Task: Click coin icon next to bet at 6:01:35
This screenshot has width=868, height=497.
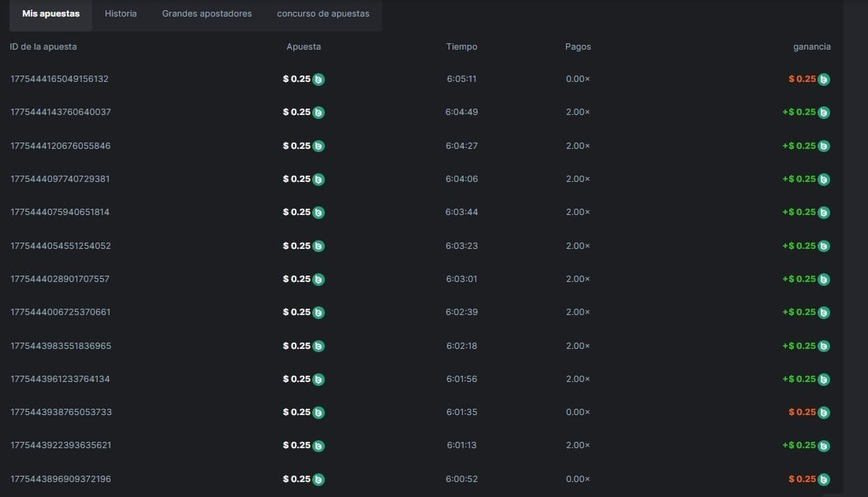Action: pos(319,412)
